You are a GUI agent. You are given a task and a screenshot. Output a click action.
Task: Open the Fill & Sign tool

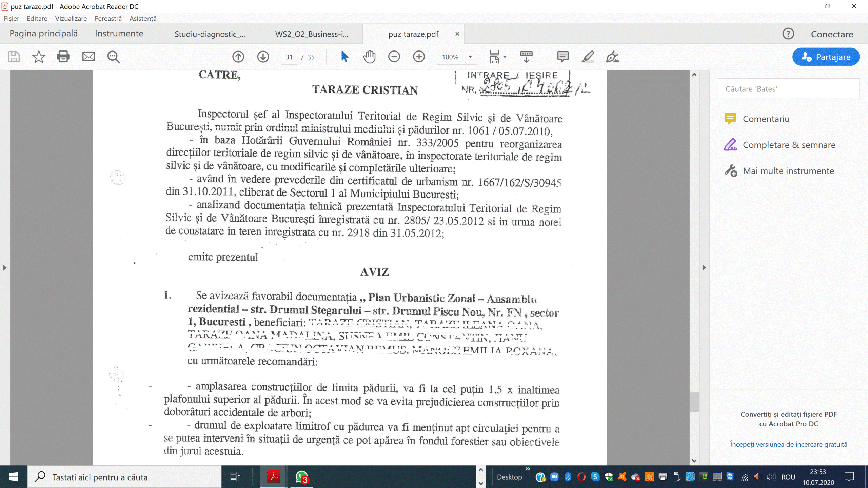click(614, 57)
